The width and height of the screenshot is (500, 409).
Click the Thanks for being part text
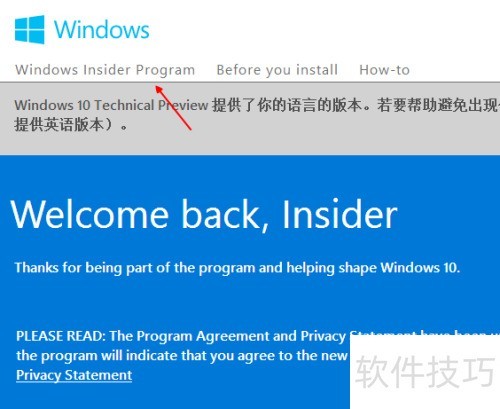point(237,268)
